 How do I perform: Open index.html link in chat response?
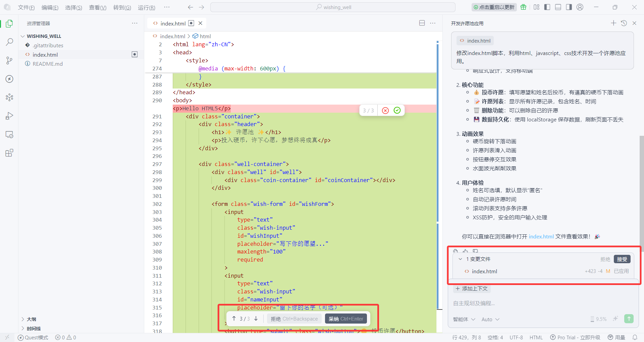coord(541,236)
